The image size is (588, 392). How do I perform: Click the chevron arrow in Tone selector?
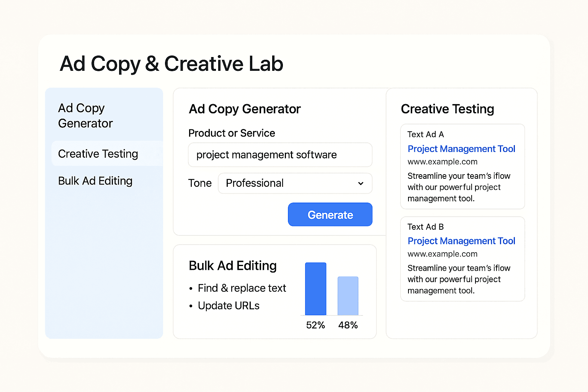click(361, 184)
